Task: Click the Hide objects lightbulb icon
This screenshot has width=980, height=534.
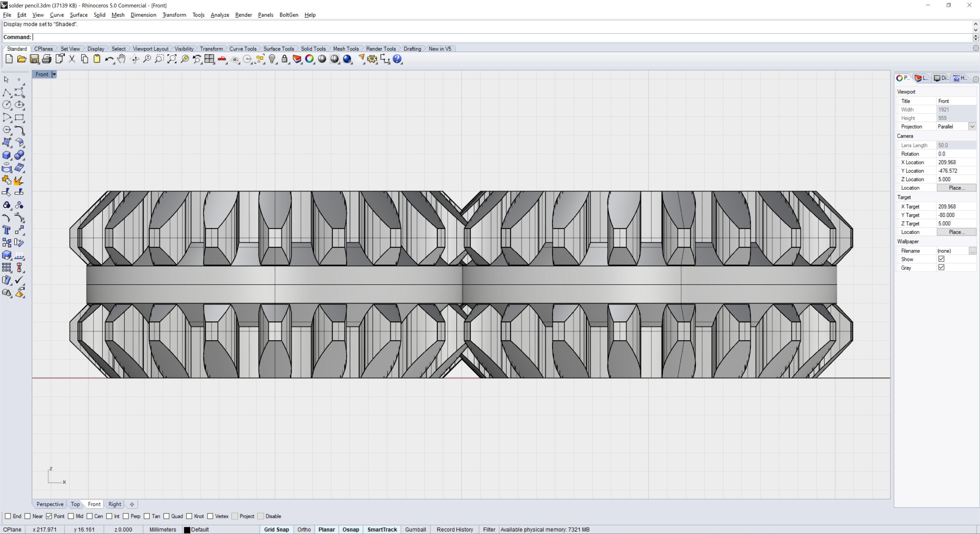Action: [272, 59]
